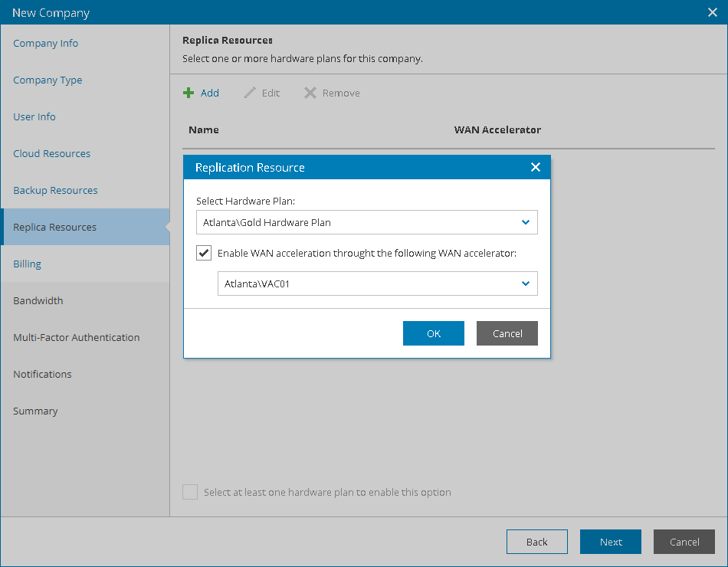Viewport: 728px width, 567px height.
Task: Uncheck Enable WAN acceleration checkbox
Action: coord(204,253)
